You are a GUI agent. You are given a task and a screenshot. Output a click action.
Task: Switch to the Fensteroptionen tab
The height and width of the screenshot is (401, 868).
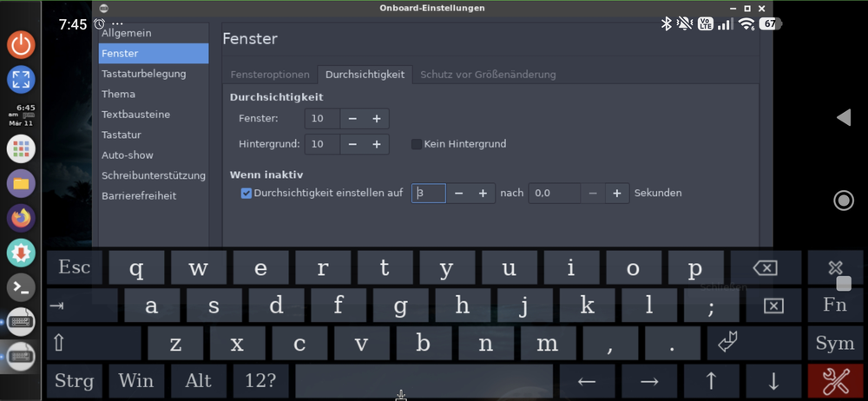point(269,75)
